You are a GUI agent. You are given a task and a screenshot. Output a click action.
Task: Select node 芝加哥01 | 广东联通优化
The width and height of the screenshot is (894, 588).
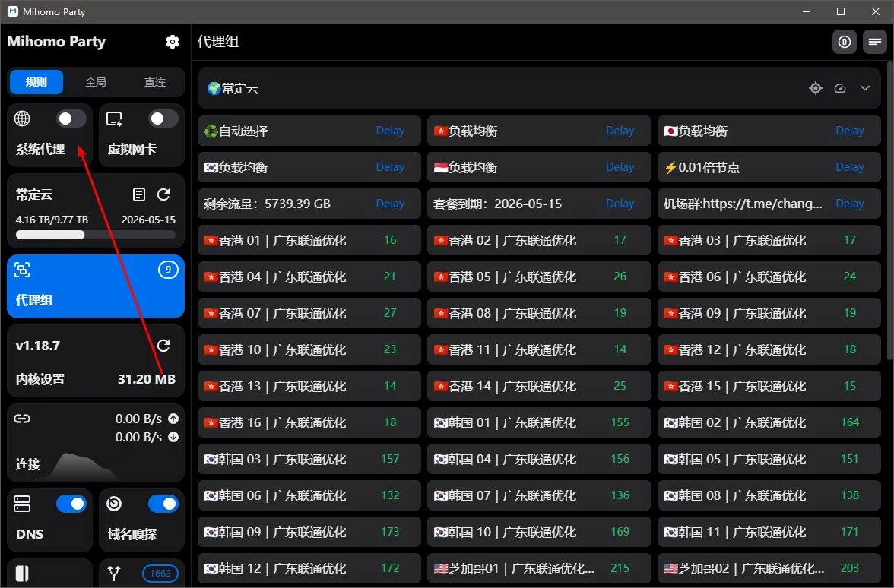[x=539, y=568]
